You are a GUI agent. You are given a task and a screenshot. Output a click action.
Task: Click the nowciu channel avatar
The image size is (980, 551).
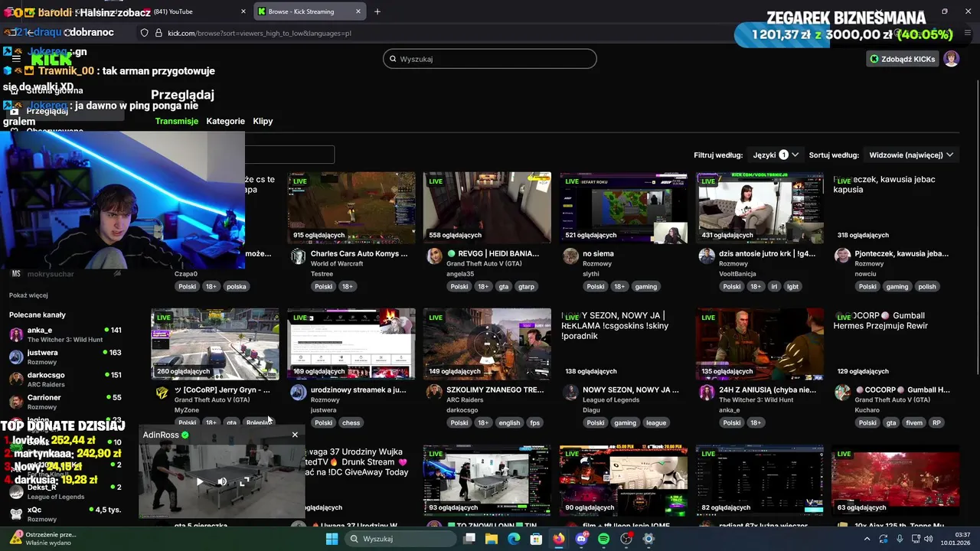842,256
